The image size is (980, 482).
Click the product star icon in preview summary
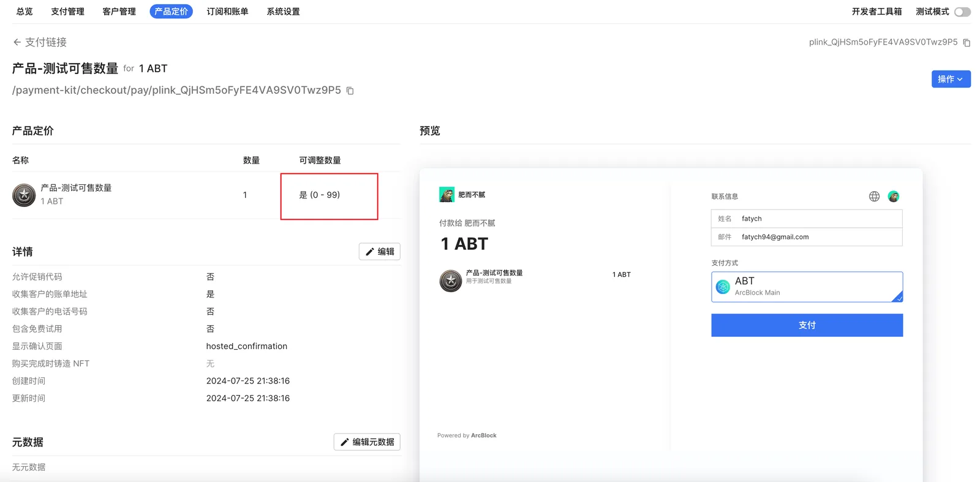tap(451, 281)
